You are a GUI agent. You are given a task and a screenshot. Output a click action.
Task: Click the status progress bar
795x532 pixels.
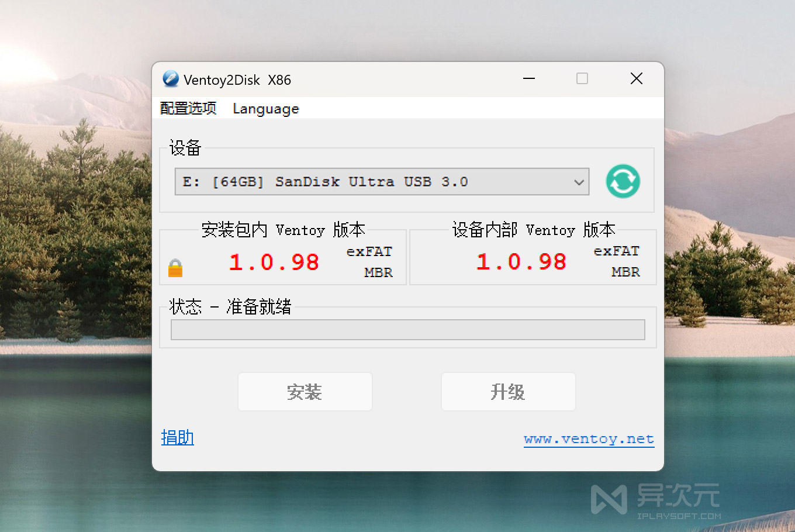coord(407,329)
